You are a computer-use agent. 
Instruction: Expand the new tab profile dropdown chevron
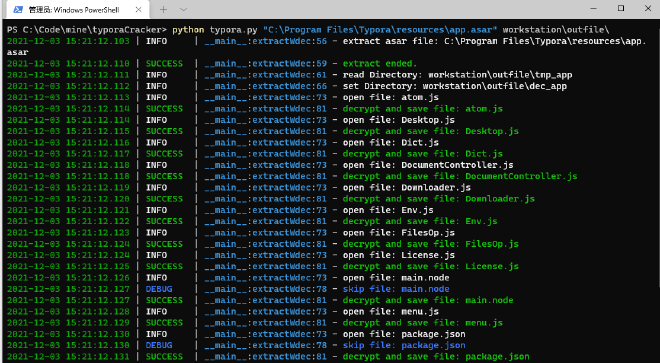click(x=184, y=10)
